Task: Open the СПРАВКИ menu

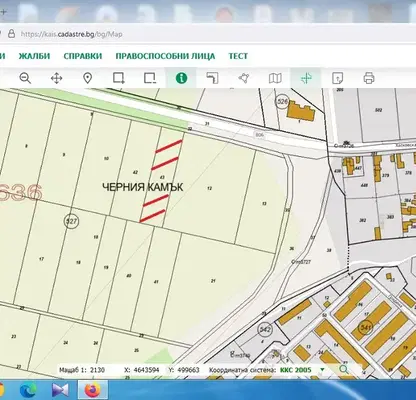Action: click(83, 56)
